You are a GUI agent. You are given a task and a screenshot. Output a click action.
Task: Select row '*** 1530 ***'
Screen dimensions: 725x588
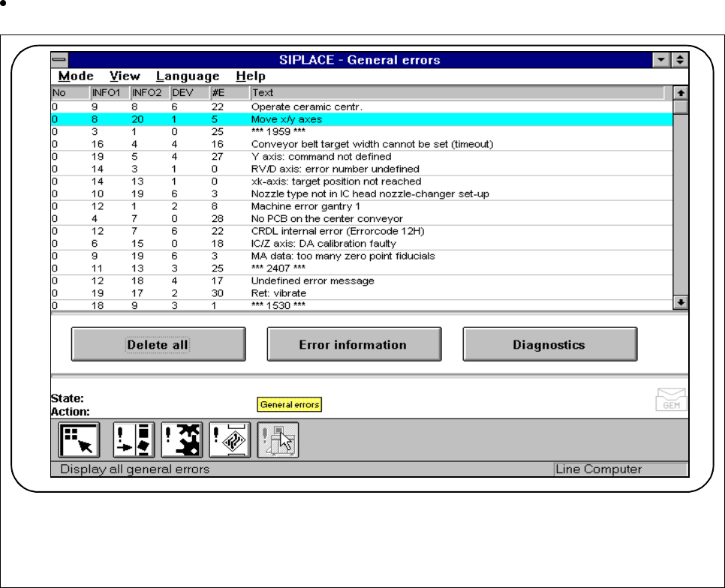(362, 305)
